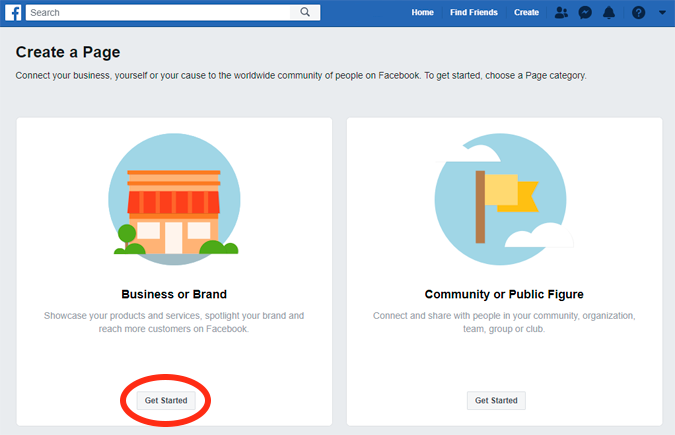
Task: Select the storefront illustration
Action: 174,199
